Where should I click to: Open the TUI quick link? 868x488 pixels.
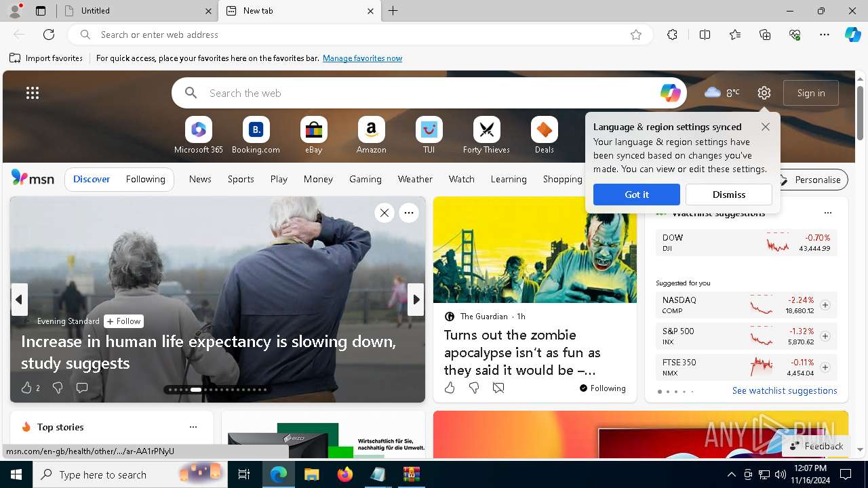pyautogui.click(x=429, y=136)
